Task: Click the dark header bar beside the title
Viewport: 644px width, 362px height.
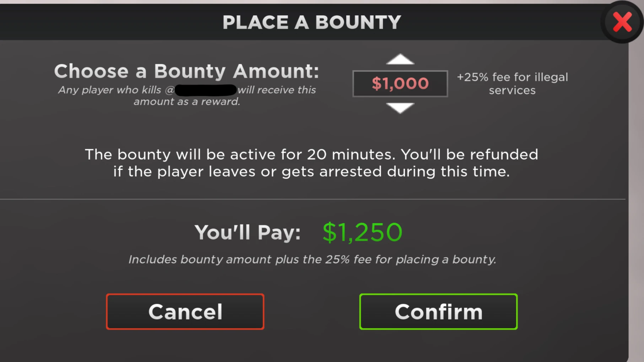Action: pyautogui.click(x=107, y=22)
